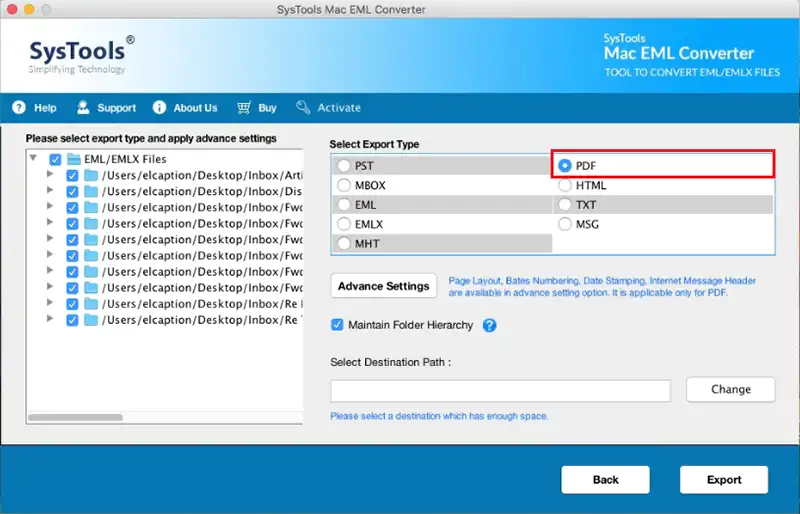Select the /Users/elcaption/Desktop/Inbox/Arti path text
Viewport: 800px width, 514px height.
[202, 176]
